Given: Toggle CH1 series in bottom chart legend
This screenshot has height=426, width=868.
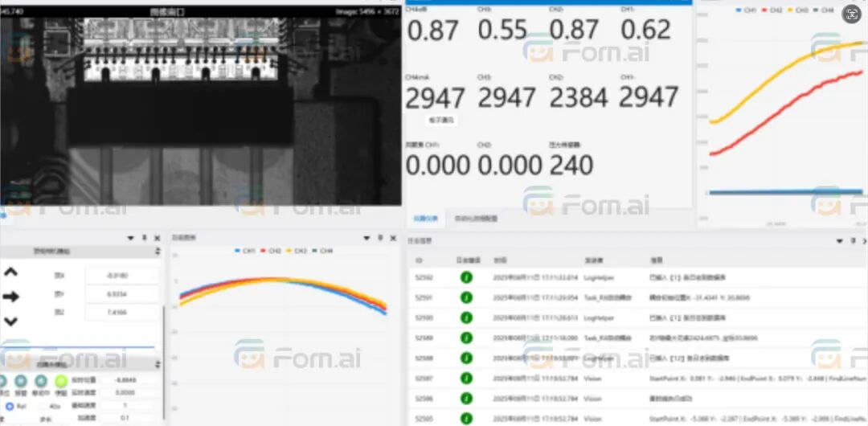Looking at the screenshot, I should point(244,252).
